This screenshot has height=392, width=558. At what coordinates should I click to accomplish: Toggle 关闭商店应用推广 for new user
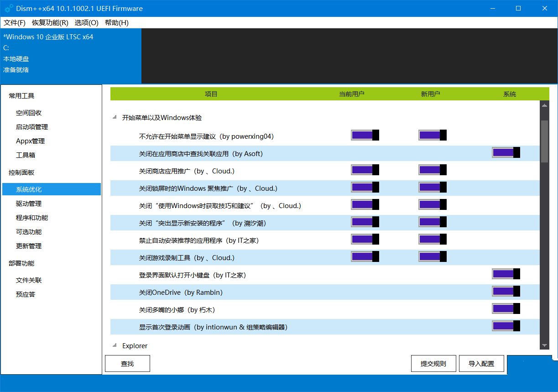pos(432,170)
